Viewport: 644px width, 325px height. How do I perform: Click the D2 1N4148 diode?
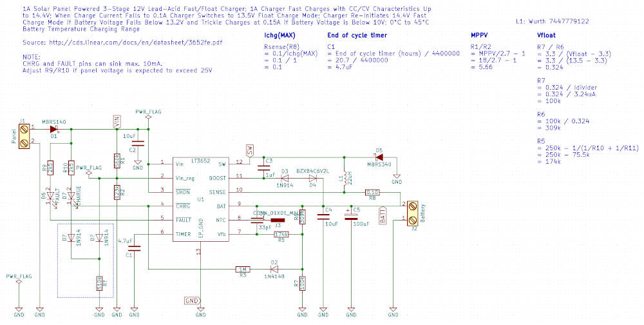[274, 270]
